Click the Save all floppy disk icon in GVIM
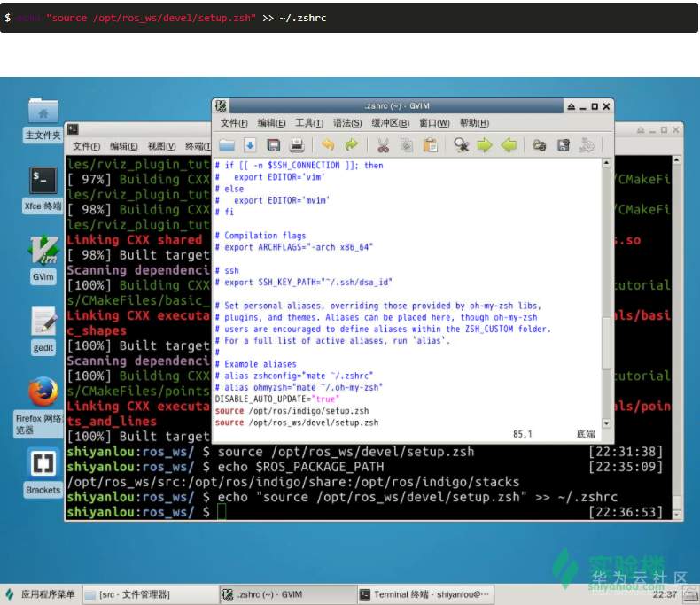 point(273,145)
